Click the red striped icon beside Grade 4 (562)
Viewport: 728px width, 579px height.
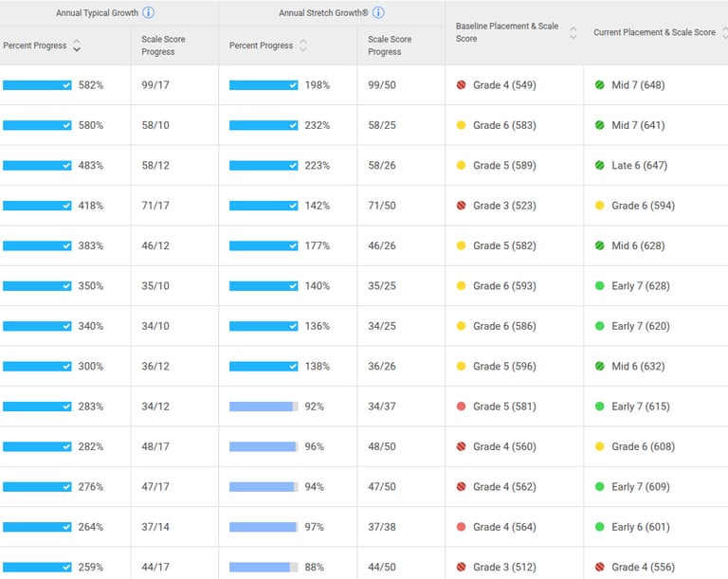pyautogui.click(x=461, y=486)
